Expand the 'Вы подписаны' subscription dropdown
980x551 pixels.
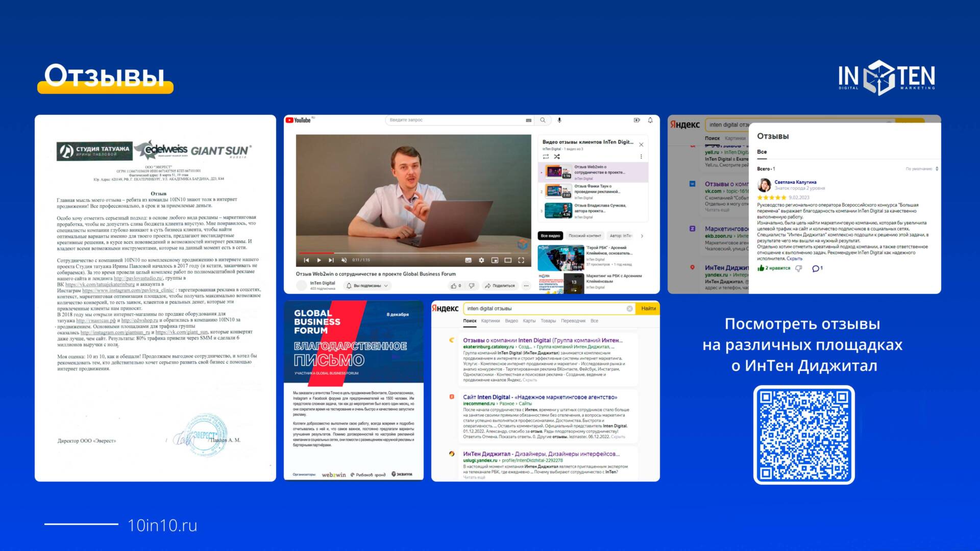(367, 286)
